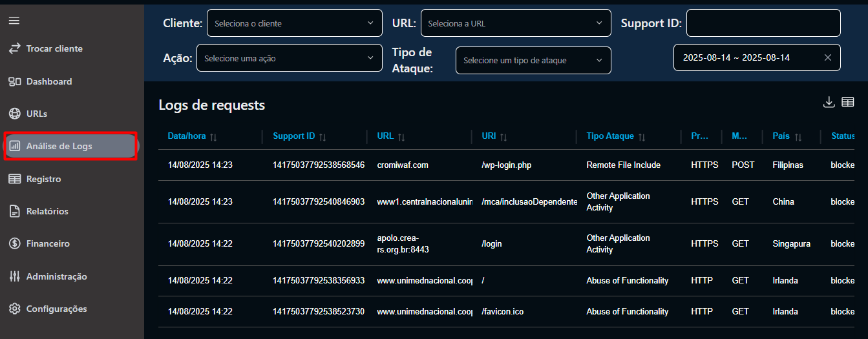Expand the URL selection dropdown
This screenshot has height=339, width=868.
tap(515, 23)
